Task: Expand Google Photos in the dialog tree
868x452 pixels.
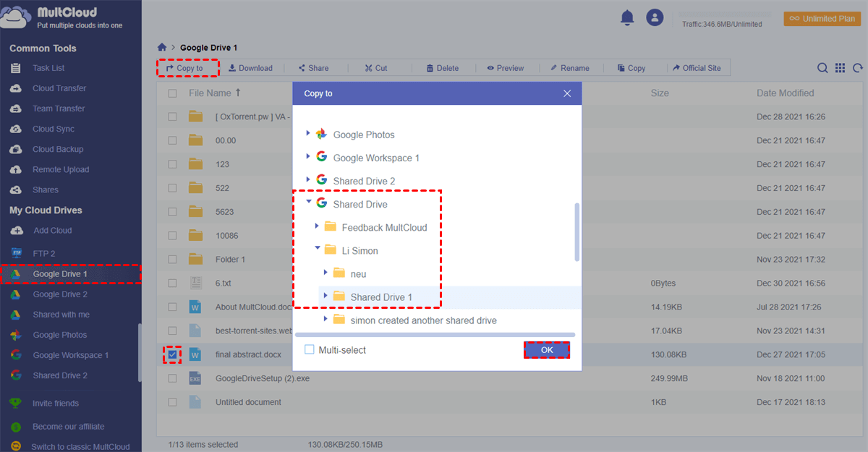Action: pos(308,134)
